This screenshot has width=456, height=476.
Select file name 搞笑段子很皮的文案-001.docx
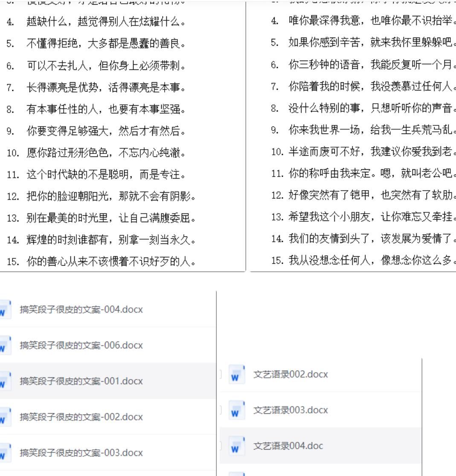coord(81,381)
